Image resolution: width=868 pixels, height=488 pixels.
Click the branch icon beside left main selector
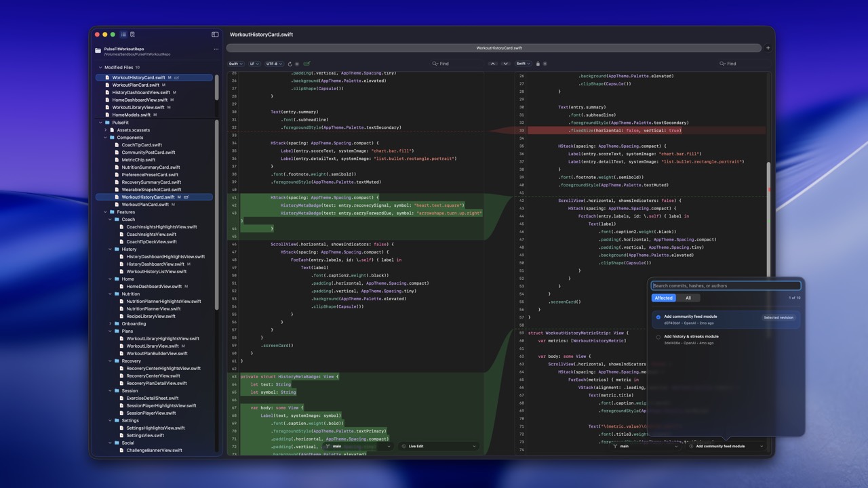[328, 446]
